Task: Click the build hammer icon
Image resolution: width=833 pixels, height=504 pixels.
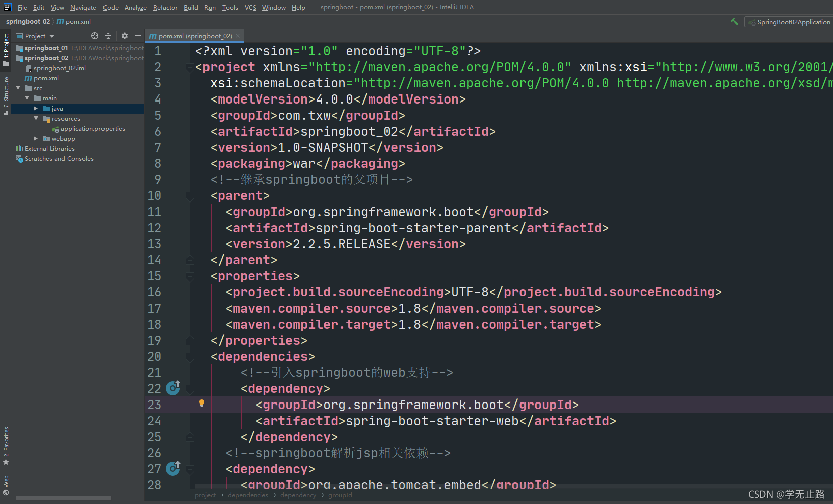Action: (x=734, y=22)
